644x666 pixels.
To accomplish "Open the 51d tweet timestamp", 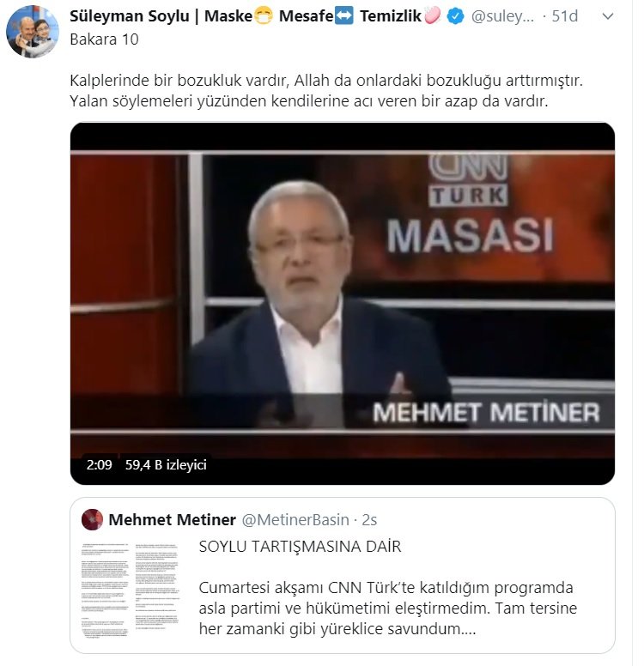I will click(x=564, y=16).
